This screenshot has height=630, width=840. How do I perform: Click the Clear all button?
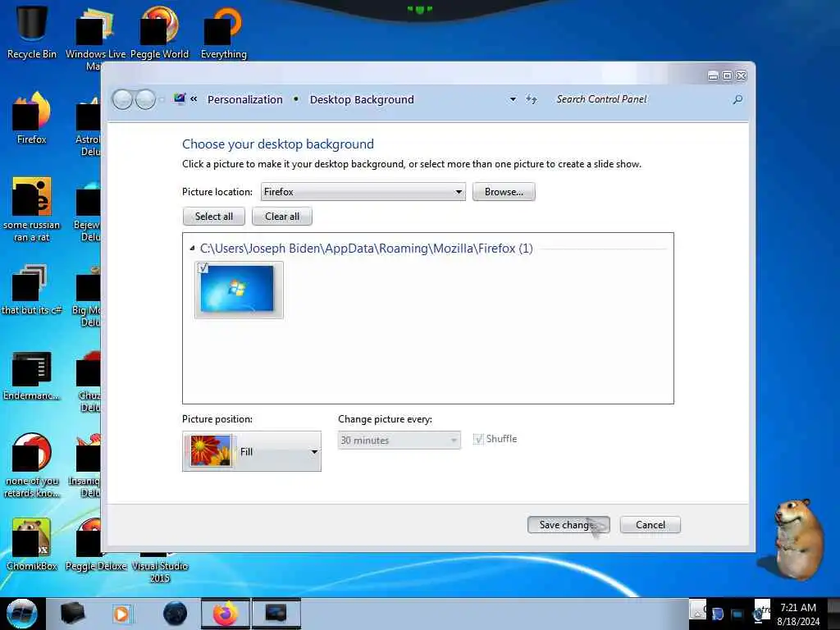(x=282, y=217)
